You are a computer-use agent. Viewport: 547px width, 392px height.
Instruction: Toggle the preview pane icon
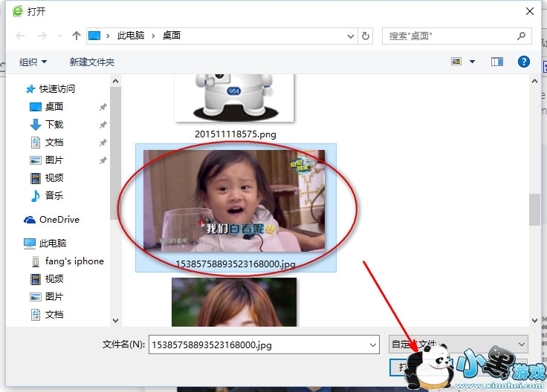497,62
